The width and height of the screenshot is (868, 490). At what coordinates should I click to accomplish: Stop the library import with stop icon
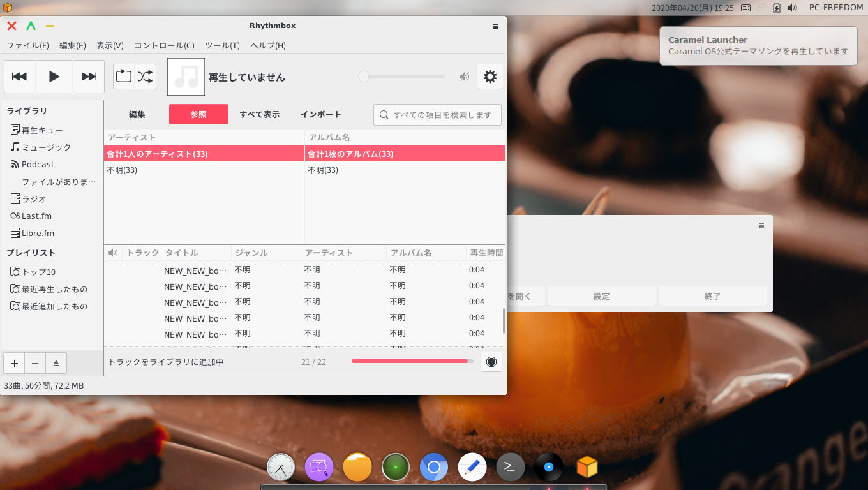pos(491,362)
